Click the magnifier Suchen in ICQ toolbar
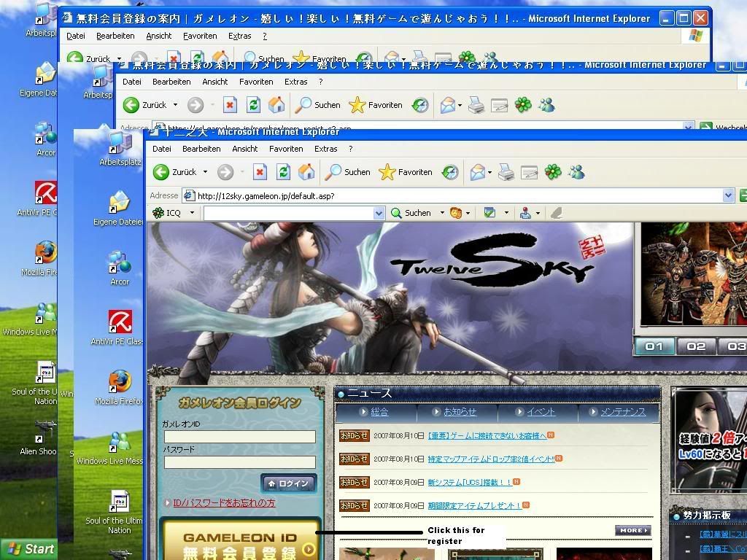 (397, 213)
